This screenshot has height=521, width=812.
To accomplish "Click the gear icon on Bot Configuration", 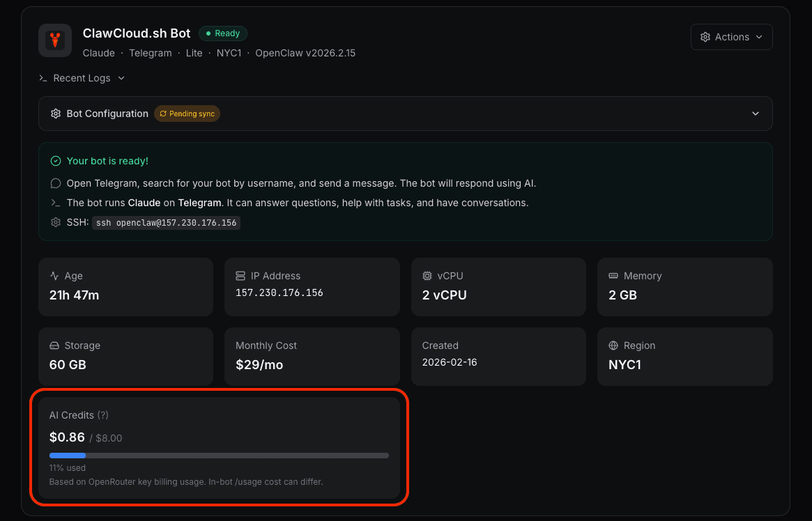I will (x=56, y=114).
